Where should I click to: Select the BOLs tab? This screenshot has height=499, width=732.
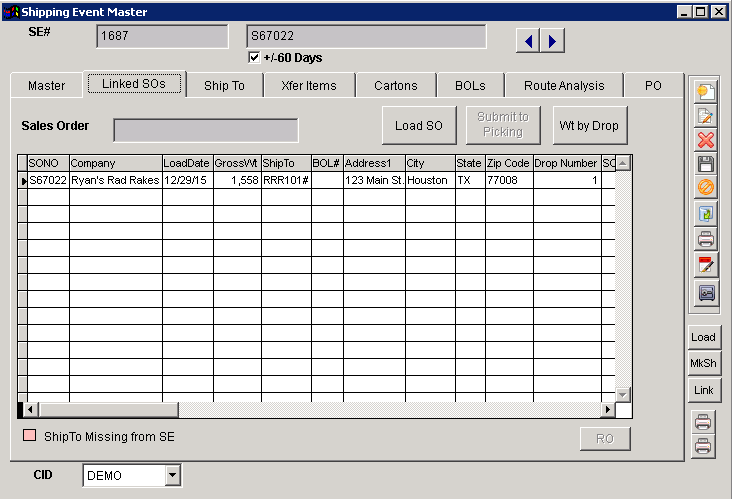click(x=470, y=86)
